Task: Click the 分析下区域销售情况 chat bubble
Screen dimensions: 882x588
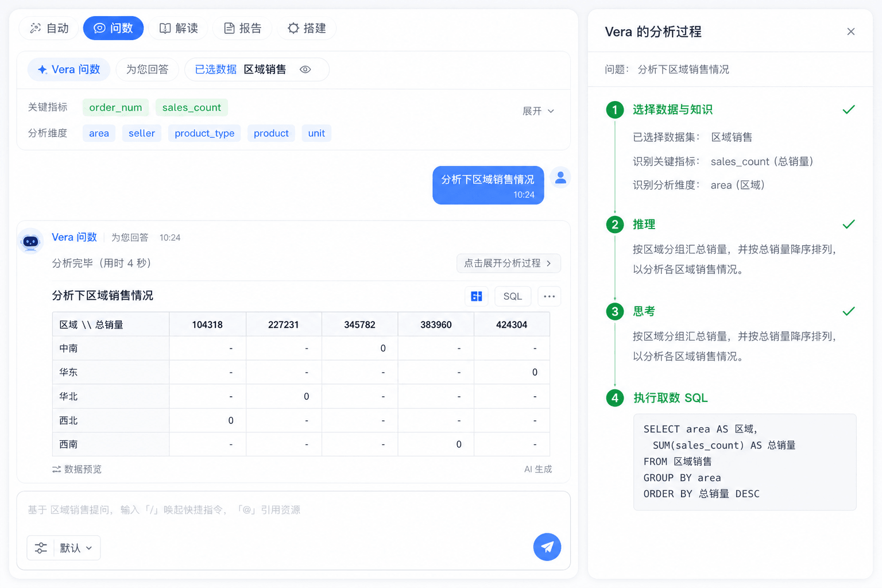Action: 488,185
